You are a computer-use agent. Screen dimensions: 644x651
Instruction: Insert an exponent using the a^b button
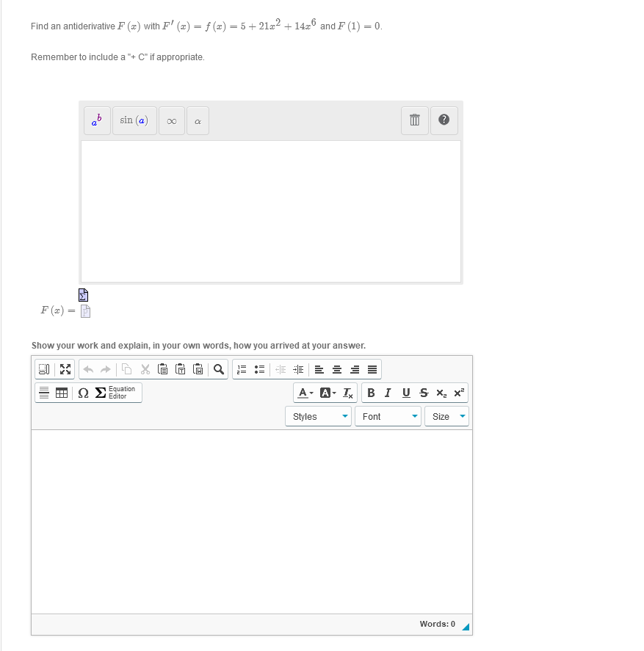pos(96,120)
